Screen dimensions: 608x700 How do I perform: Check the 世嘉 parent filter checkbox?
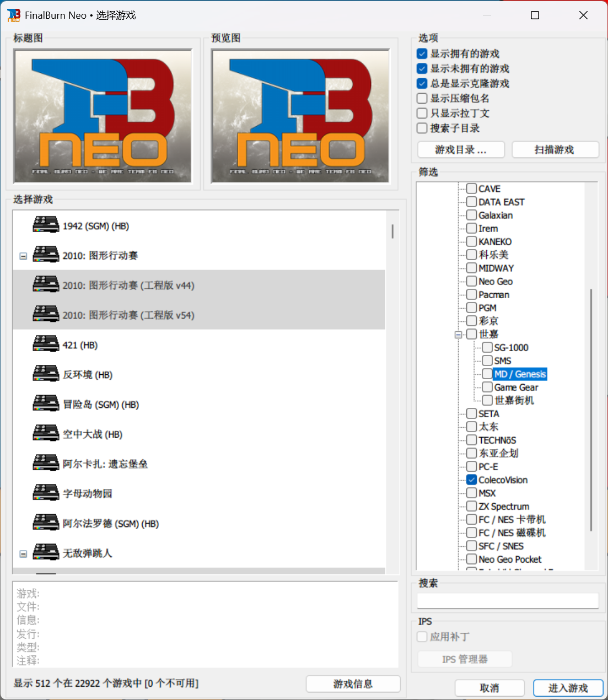click(x=472, y=334)
